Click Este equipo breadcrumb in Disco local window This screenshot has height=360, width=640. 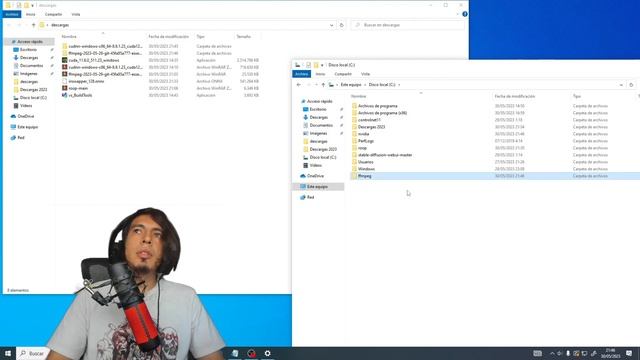click(x=351, y=85)
